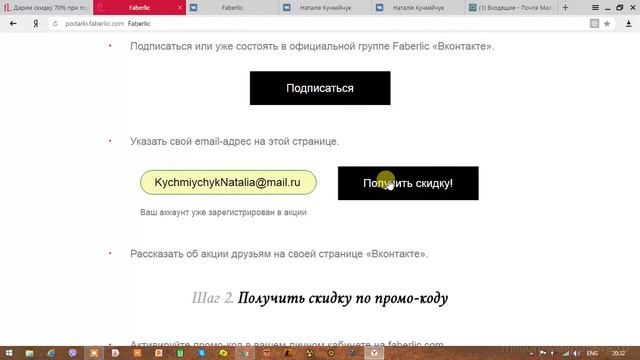Launch Internet Explorer from the taskbar
Screen dimensions: 640x360
click(x=51, y=353)
